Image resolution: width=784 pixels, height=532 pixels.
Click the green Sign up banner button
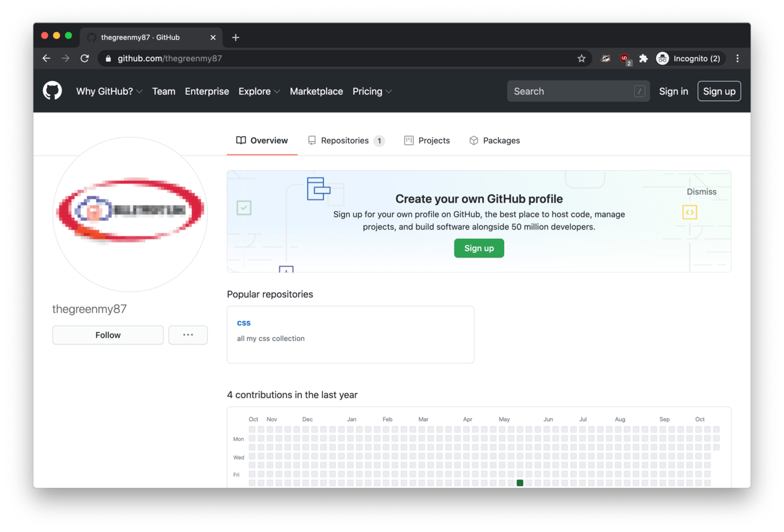click(479, 248)
